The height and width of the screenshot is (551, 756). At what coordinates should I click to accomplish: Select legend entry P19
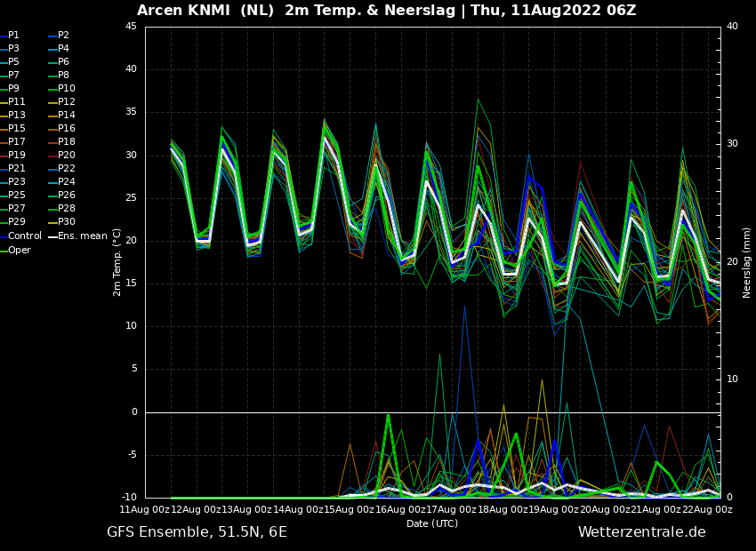[16, 156]
